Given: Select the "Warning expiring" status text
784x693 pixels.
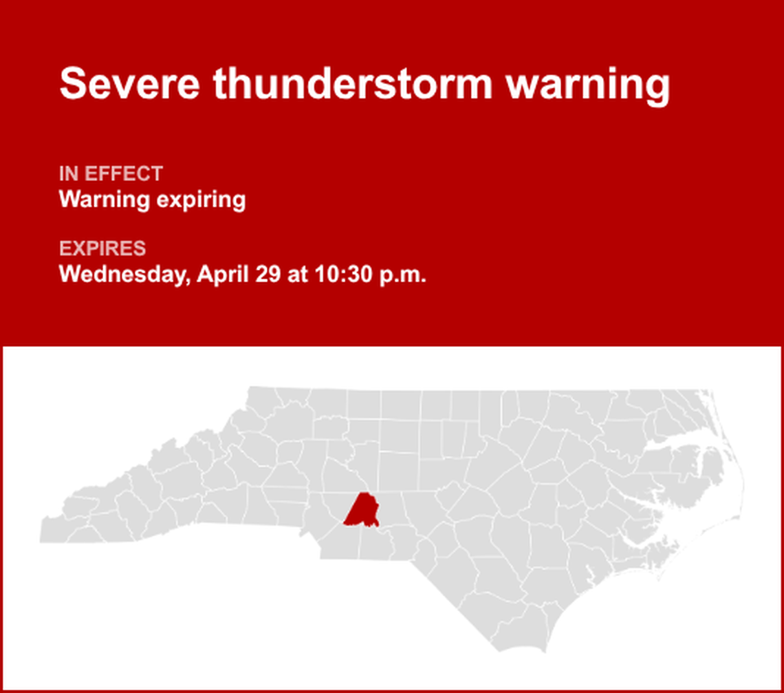Looking at the screenshot, I should [x=152, y=200].
